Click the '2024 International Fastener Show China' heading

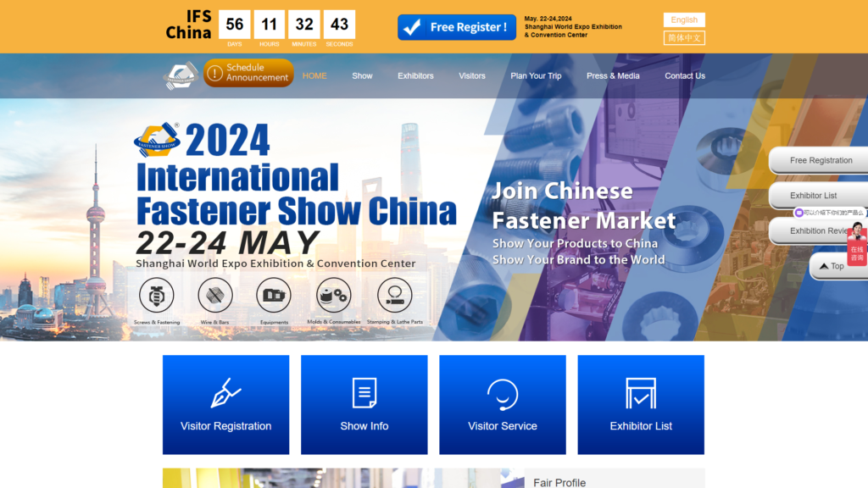coord(296,175)
